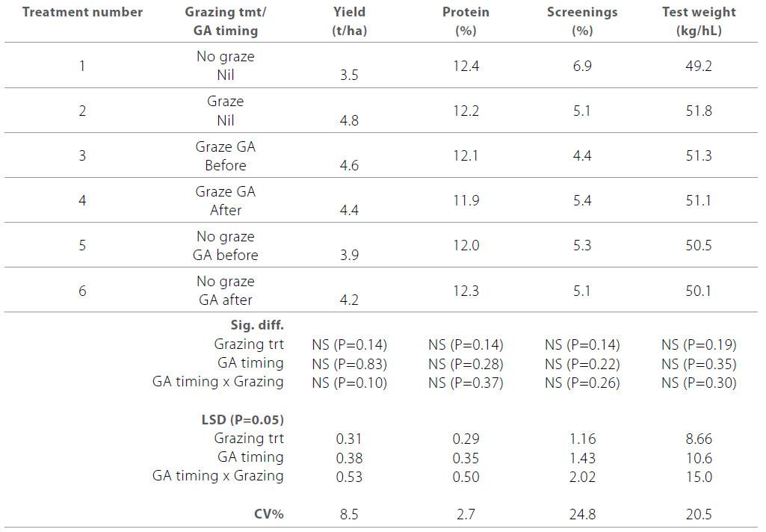
Task: Click the Treatment number column header
Action: click(x=82, y=12)
